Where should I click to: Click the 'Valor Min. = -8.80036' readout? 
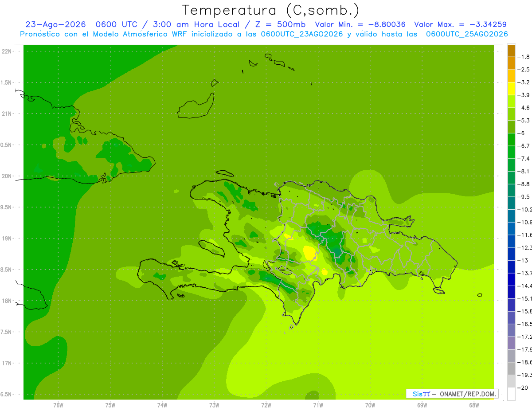pyautogui.click(x=360, y=24)
